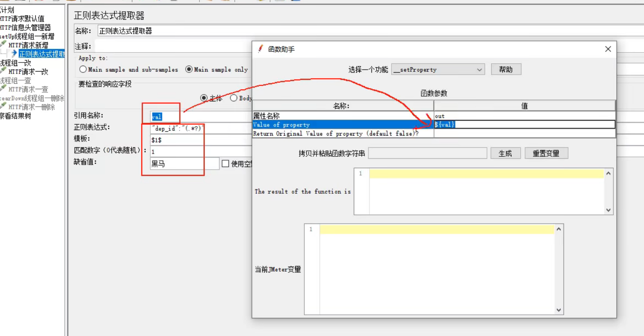Image resolution: width=644 pixels, height=336 pixels.
Task: Select the Return Original Value of property row
Action: (x=343, y=134)
